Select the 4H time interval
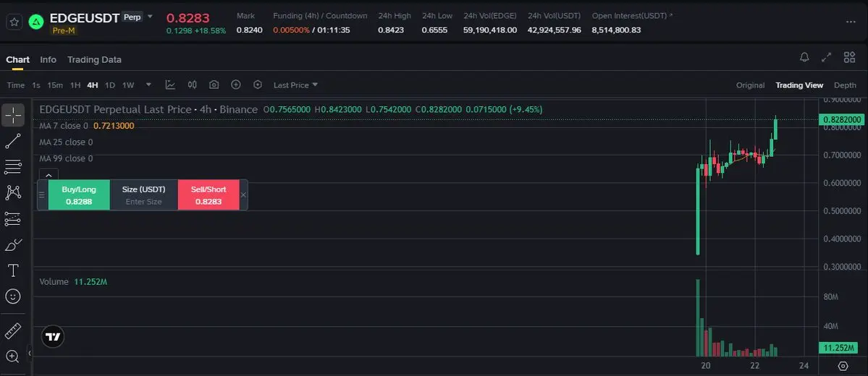Screen dimensions: 868x376 (x=93, y=85)
